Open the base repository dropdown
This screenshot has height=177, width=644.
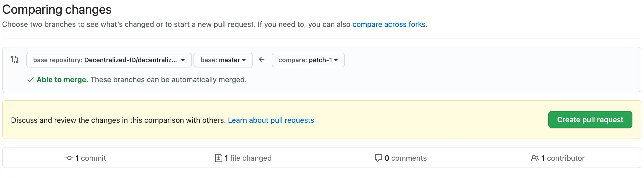tap(109, 60)
